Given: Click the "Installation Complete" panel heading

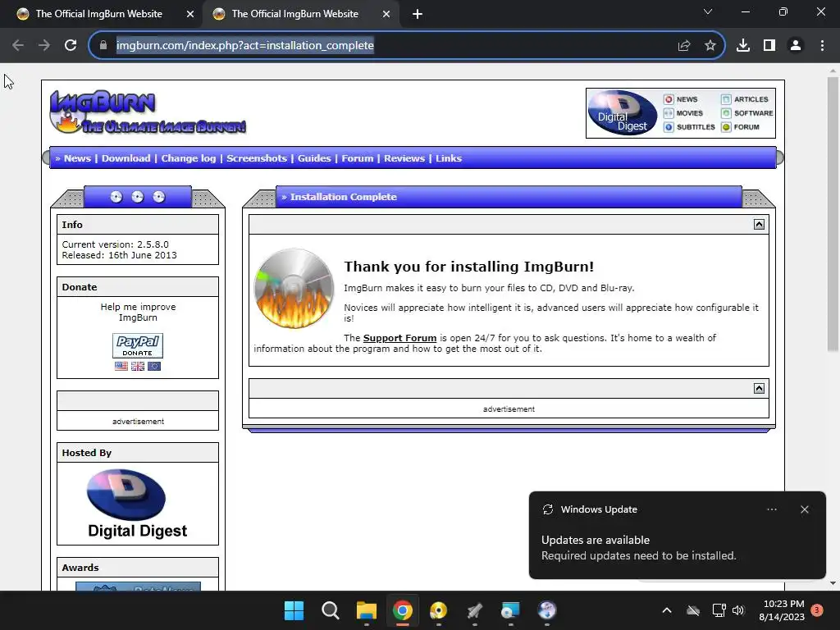Looking at the screenshot, I should (x=344, y=197).
